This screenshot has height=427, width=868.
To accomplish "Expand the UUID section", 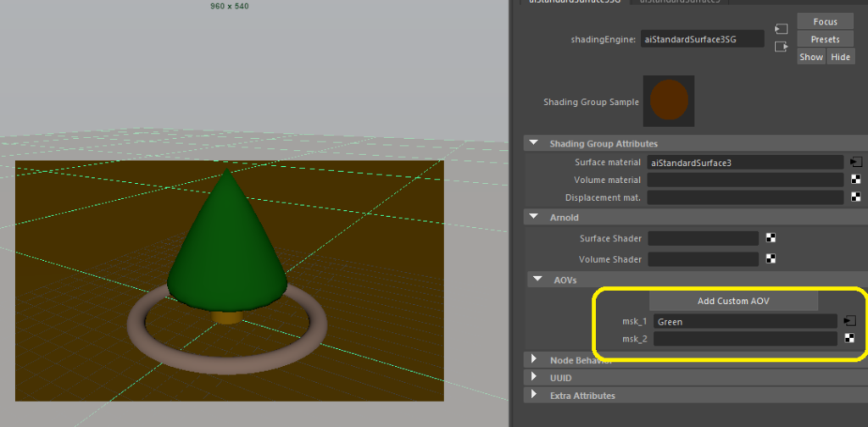I will [534, 377].
